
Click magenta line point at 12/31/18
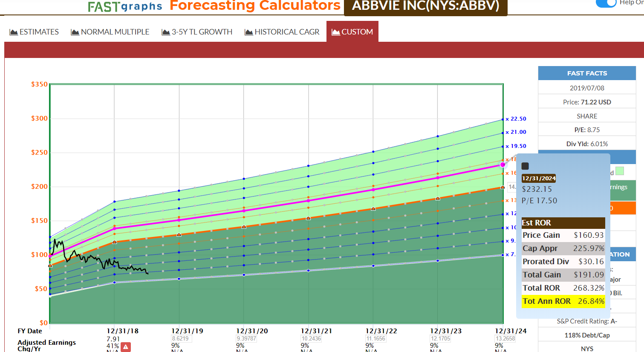(114, 228)
